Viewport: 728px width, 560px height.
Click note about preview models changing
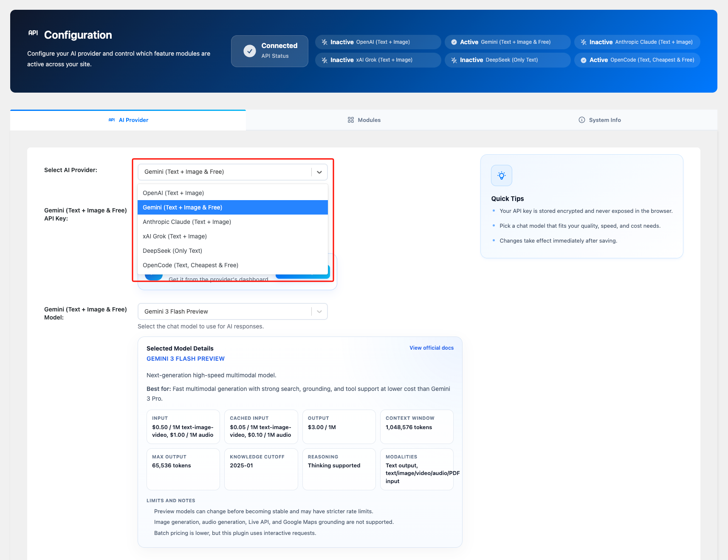(x=263, y=511)
